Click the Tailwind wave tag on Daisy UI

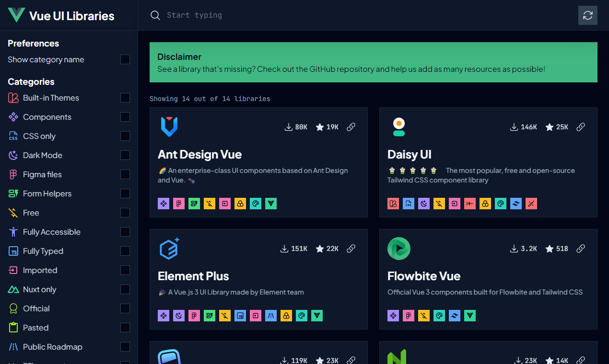516,204
